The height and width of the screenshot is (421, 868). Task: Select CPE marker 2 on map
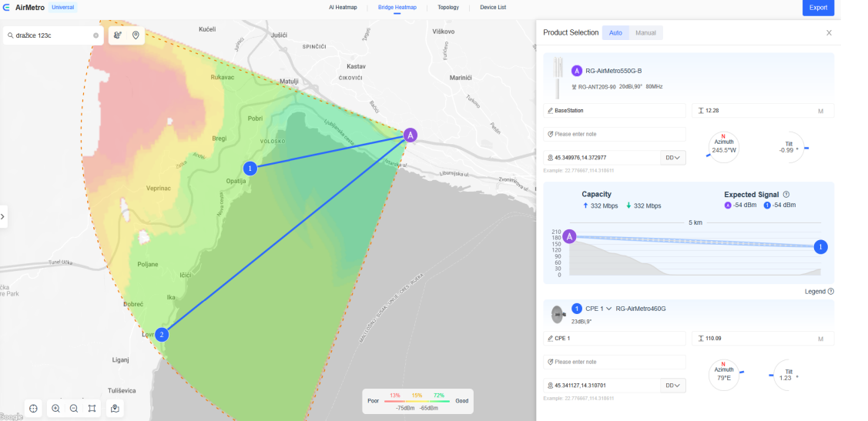(162, 335)
